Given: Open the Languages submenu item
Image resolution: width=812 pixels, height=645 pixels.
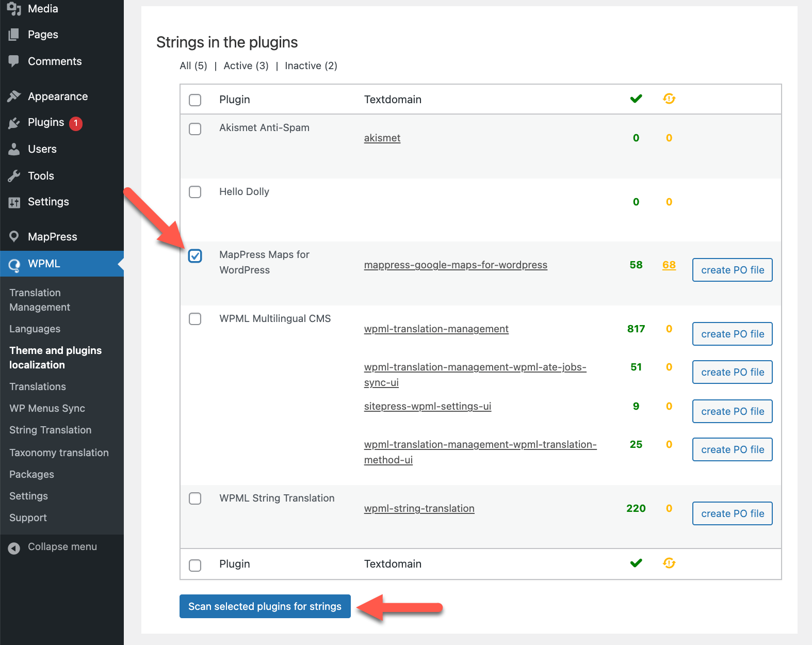Looking at the screenshot, I should click(x=35, y=329).
